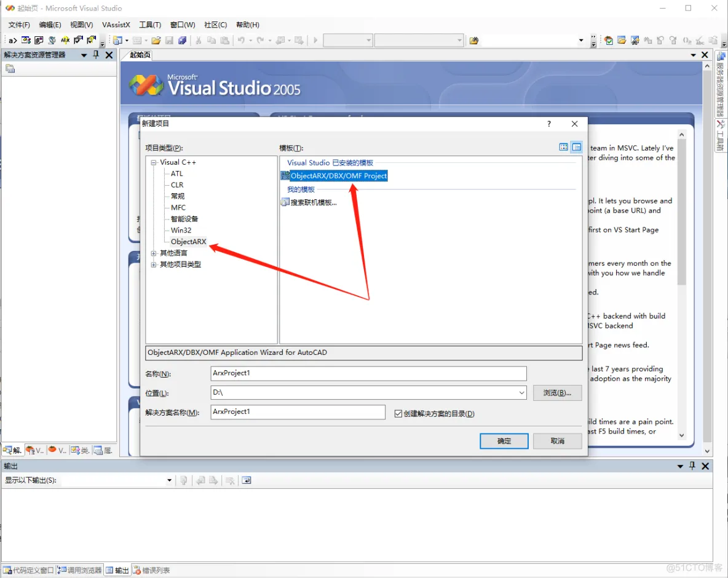Click the Start Debugging play icon
This screenshot has width=728, height=578.
315,41
